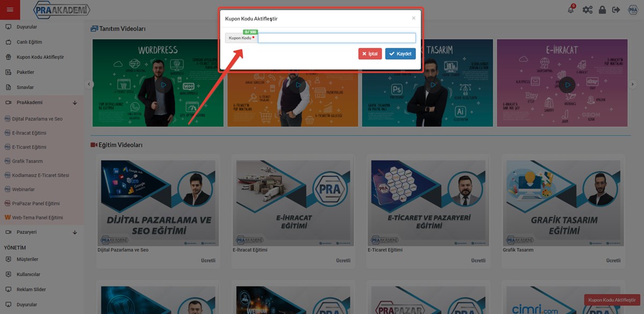
Task: Click the Dijital Pazarlama ve Seo course title
Action: click(x=123, y=250)
